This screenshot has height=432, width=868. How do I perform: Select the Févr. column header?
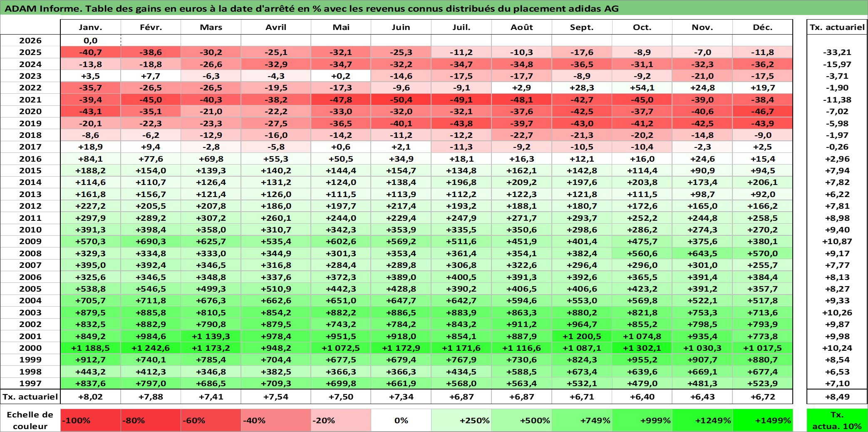[151, 27]
